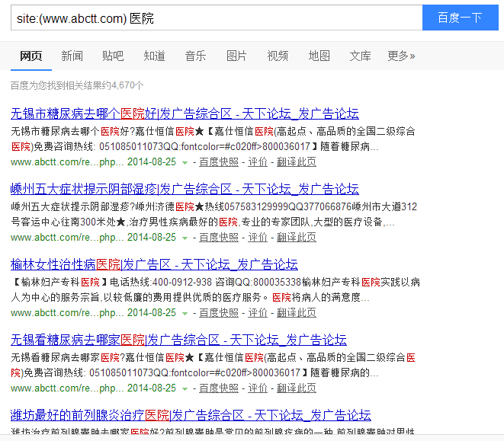Expand dropdown arrow for 嵊州五大症状 result
The height and width of the screenshot is (441, 504).
pos(185,238)
